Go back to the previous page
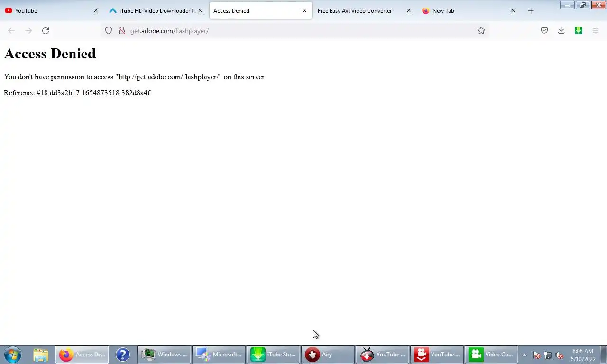Viewport: 607px width, 364px height. [x=11, y=31]
